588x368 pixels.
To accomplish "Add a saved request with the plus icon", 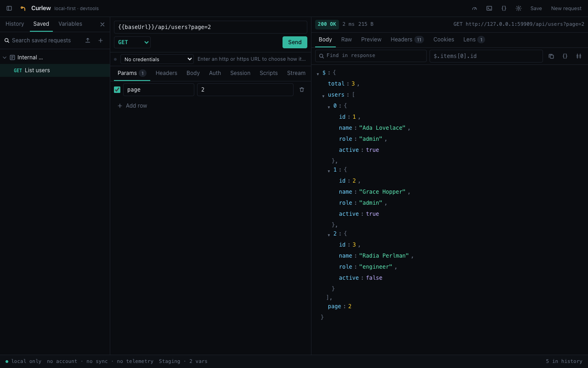I will 101,40.
